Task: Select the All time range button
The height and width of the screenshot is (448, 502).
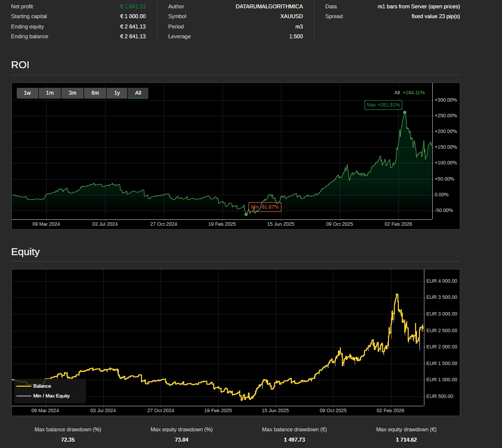Action: pyautogui.click(x=138, y=93)
